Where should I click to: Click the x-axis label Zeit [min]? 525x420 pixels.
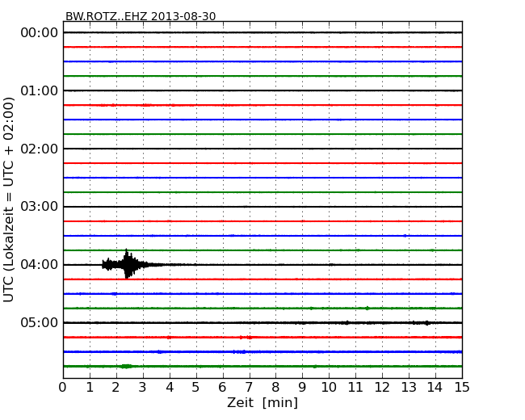pos(262,402)
